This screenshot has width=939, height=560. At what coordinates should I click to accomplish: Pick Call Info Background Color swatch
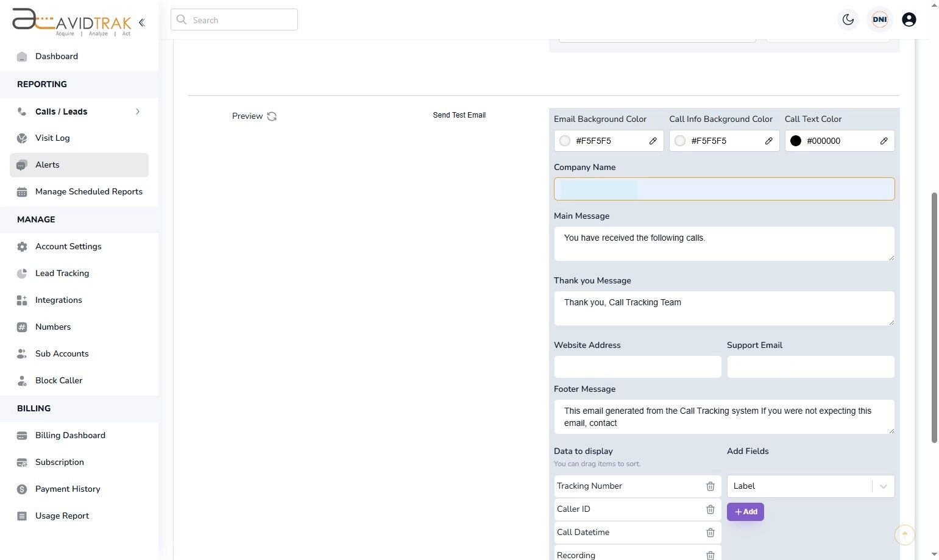tap(680, 141)
